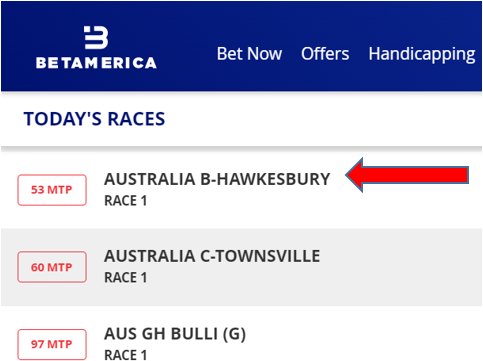Click the 53 MTP badge
The width and height of the screenshot is (483, 361).
(x=52, y=190)
